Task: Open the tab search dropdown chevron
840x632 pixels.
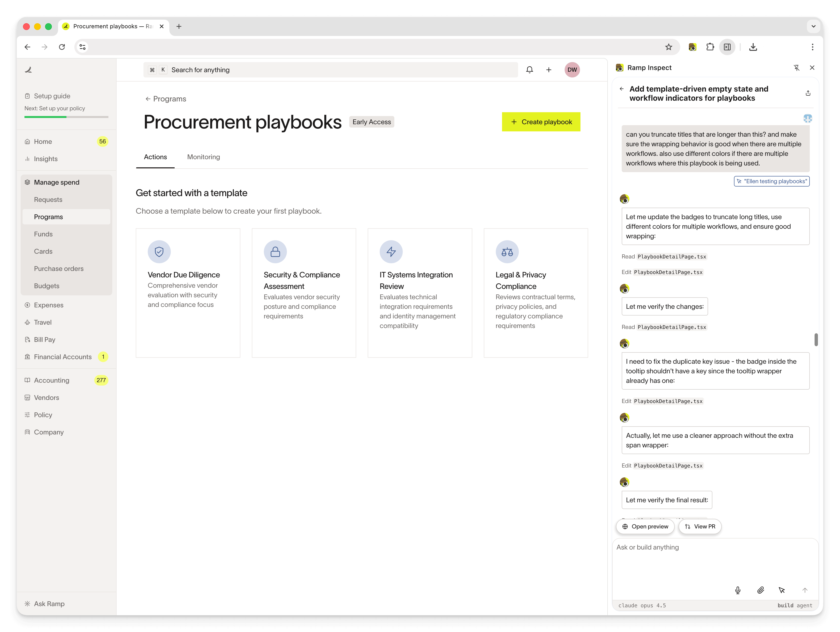Action: pos(813,26)
